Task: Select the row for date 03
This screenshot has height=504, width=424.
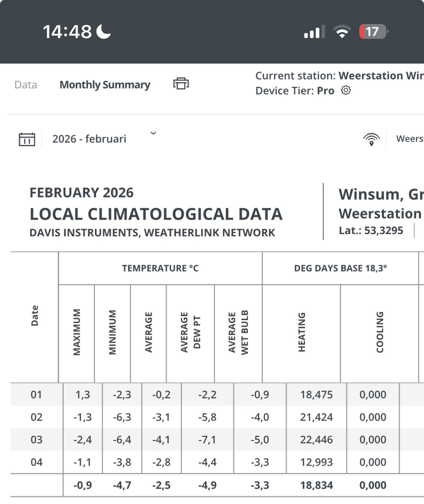Action: pyautogui.click(x=36, y=440)
